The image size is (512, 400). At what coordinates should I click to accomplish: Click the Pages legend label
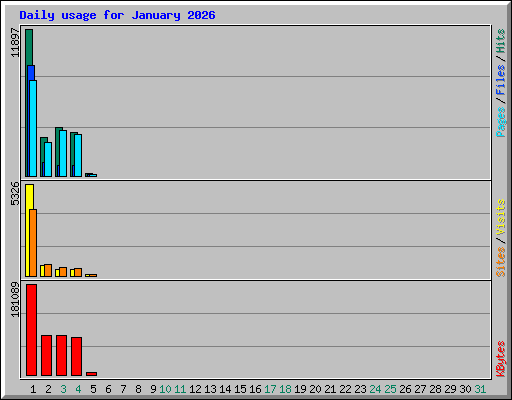click(500, 122)
